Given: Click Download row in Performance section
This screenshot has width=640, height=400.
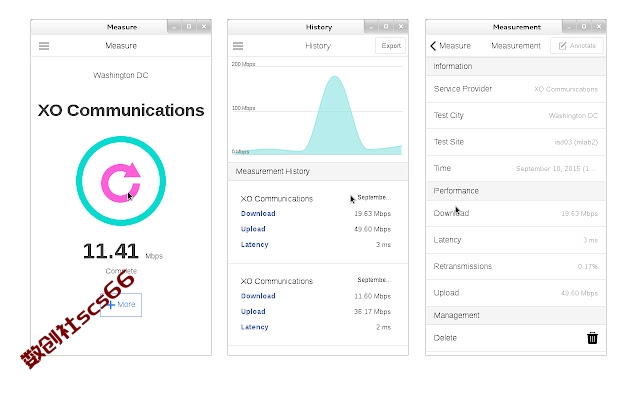Looking at the screenshot, I should tap(516, 213).
